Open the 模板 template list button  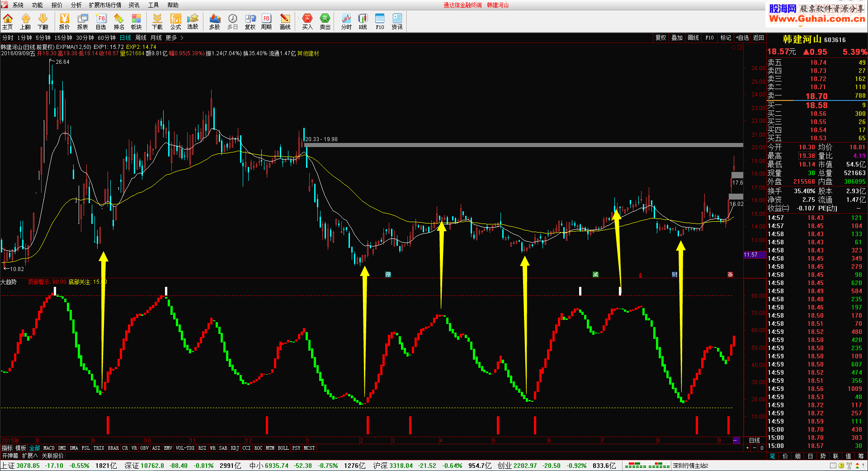click(x=21, y=448)
